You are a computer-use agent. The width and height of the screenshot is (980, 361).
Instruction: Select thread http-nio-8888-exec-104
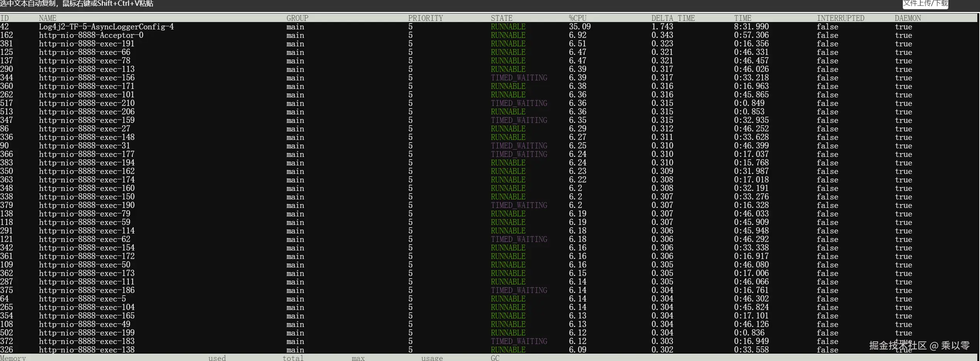[x=86, y=307]
